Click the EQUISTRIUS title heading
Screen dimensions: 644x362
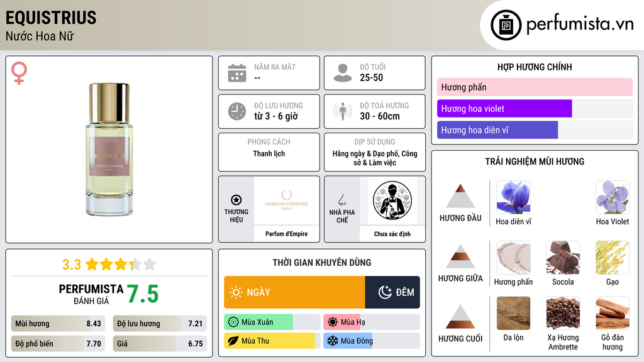click(x=51, y=18)
